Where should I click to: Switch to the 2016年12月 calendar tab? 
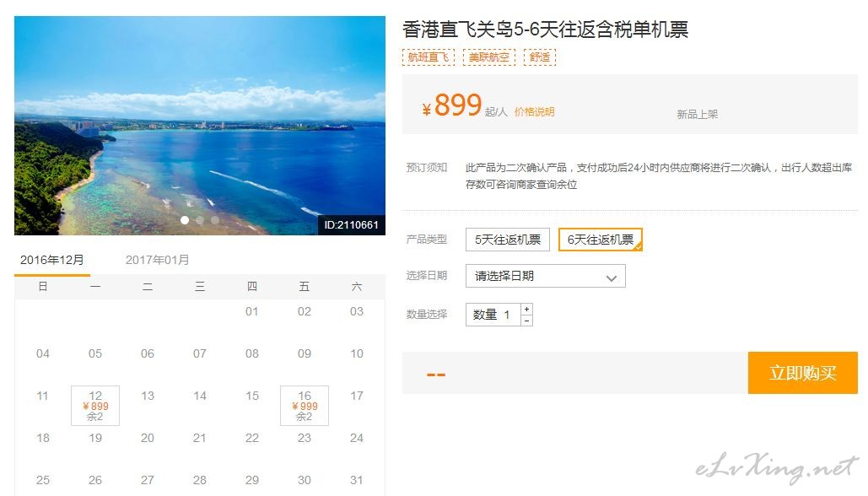pos(52,260)
